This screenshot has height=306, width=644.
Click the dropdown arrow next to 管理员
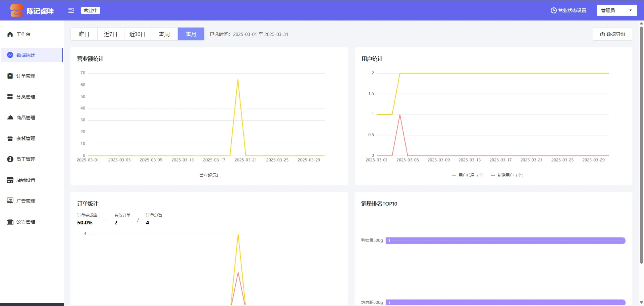pos(631,10)
